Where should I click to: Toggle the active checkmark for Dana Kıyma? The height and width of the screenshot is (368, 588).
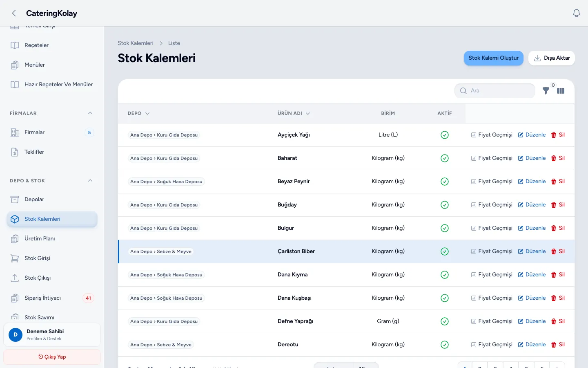[x=445, y=275]
